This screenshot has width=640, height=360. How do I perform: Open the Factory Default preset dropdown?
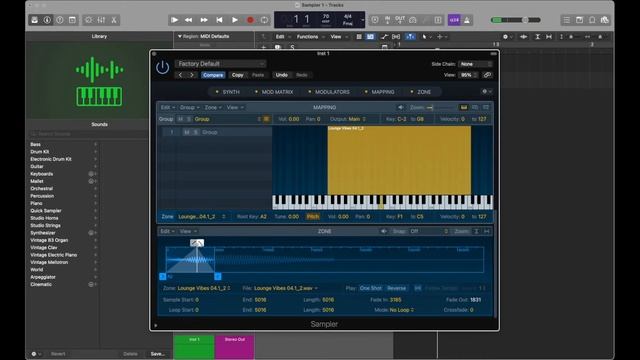coord(220,64)
